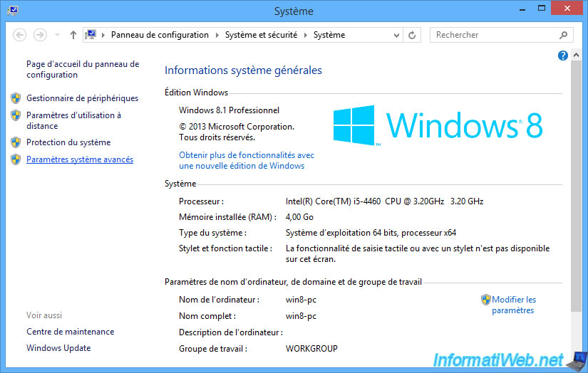Maximize the Système window
The height and width of the screenshot is (373, 588).
tap(542, 8)
